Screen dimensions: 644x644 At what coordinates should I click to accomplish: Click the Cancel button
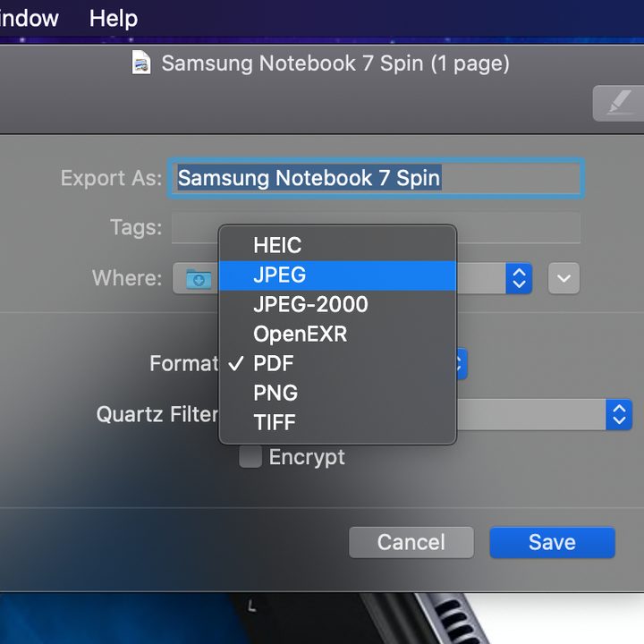pyautogui.click(x=411, y=542)
